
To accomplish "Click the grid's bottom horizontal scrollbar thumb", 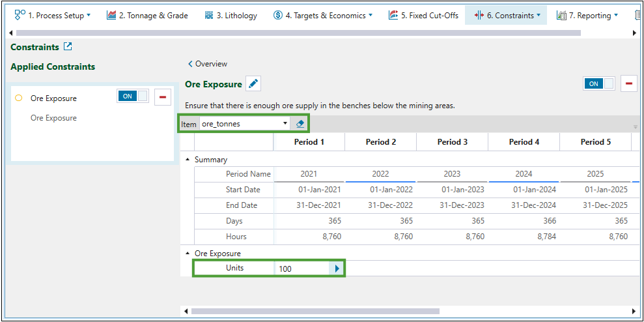I will 315,312.
